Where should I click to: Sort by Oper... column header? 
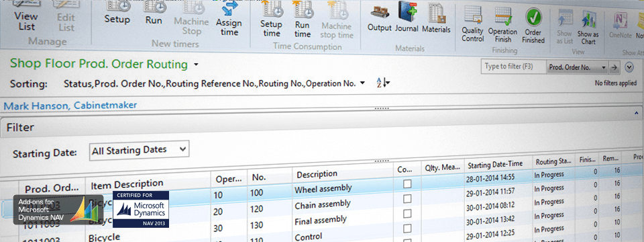tap(229, 179)
